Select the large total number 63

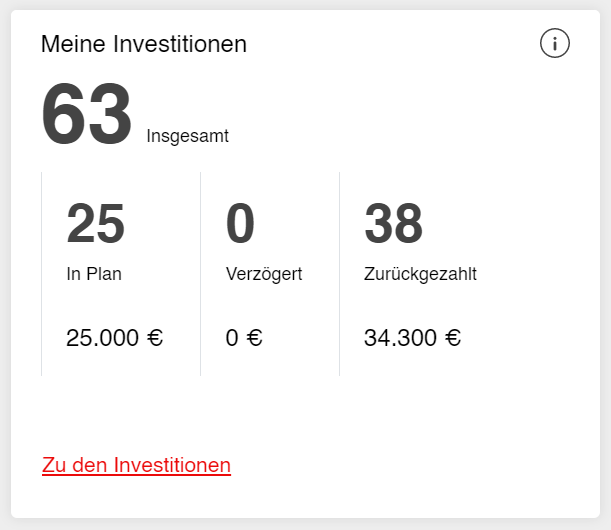click(86, 115)
